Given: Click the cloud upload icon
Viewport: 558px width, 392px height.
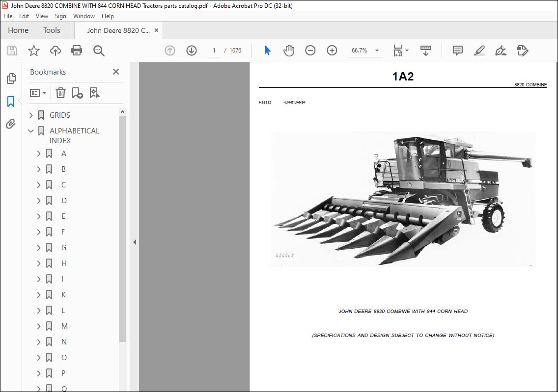Looking at the screenshot, I should tap(55, 51).
